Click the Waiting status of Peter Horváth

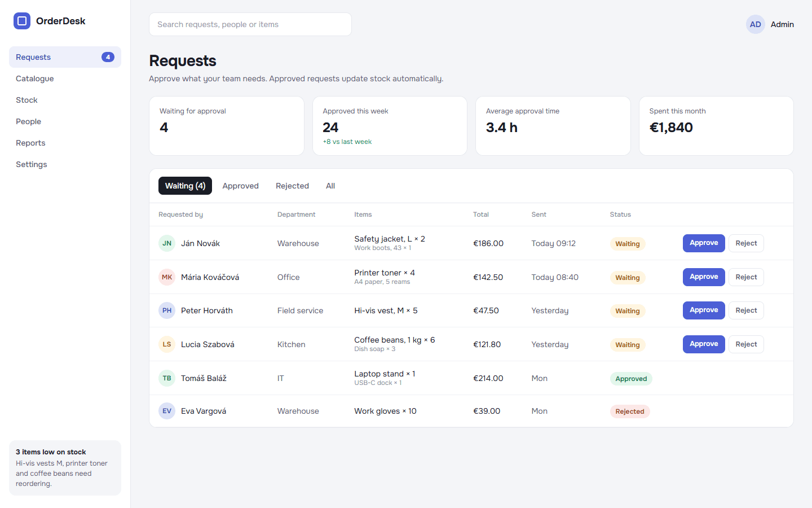(x=628, y=311)
